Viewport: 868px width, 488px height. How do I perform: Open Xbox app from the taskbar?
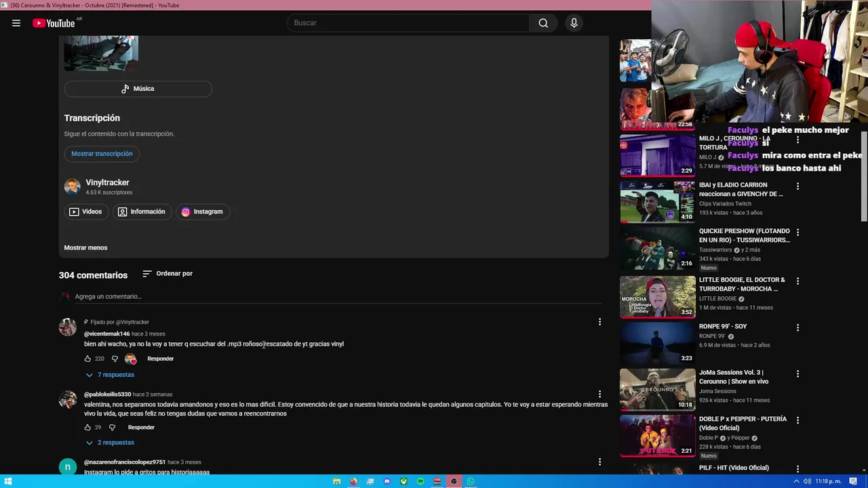pyautogui.click(x=403, y=481)
